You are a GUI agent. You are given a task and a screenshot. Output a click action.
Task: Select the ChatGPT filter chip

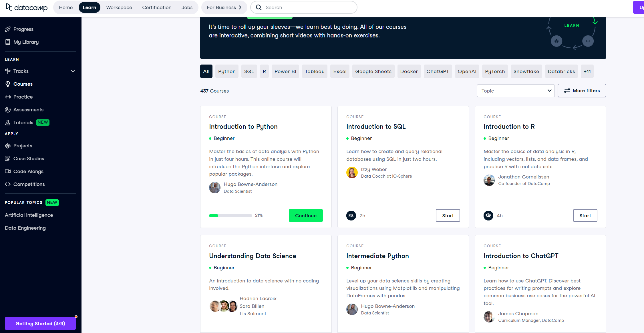pos(438,71)
